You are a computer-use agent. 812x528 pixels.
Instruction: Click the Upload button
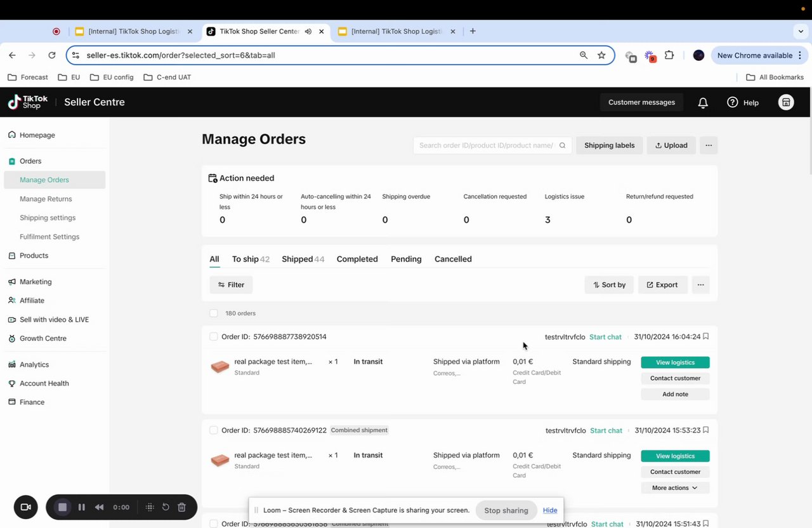pyautogui.click(x=671, y=145)
